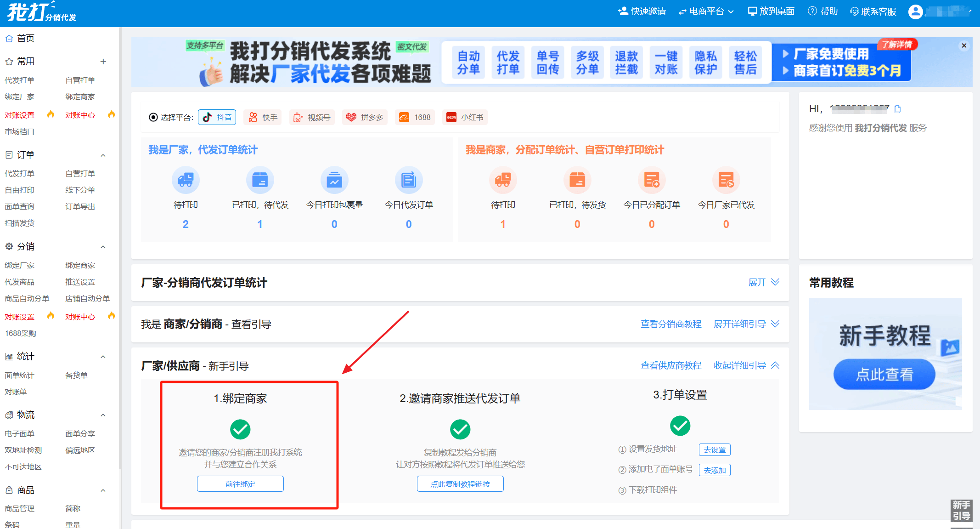The height and width of the screenshot is (529, 980).
Task: Click 了解详情 on the banner
Action: tap(897, 45)
